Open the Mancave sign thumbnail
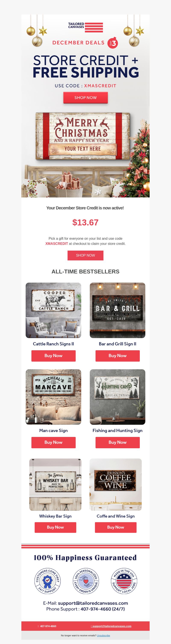This screenshot has width=171, height=644. (x=53, y=397)
